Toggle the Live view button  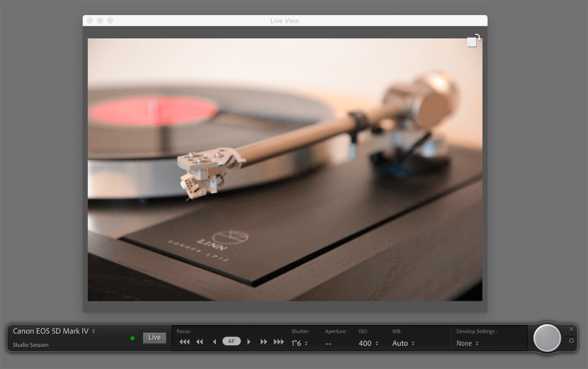154,337
